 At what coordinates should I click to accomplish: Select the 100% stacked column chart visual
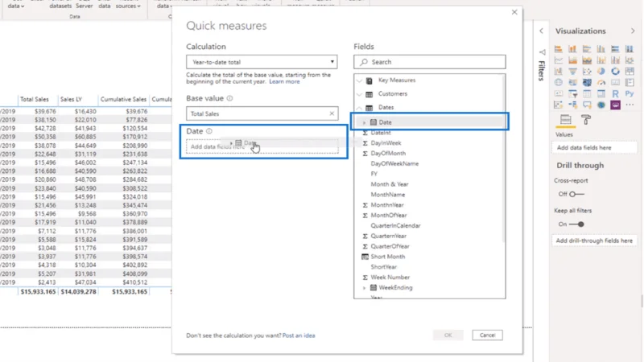(630, 49)
